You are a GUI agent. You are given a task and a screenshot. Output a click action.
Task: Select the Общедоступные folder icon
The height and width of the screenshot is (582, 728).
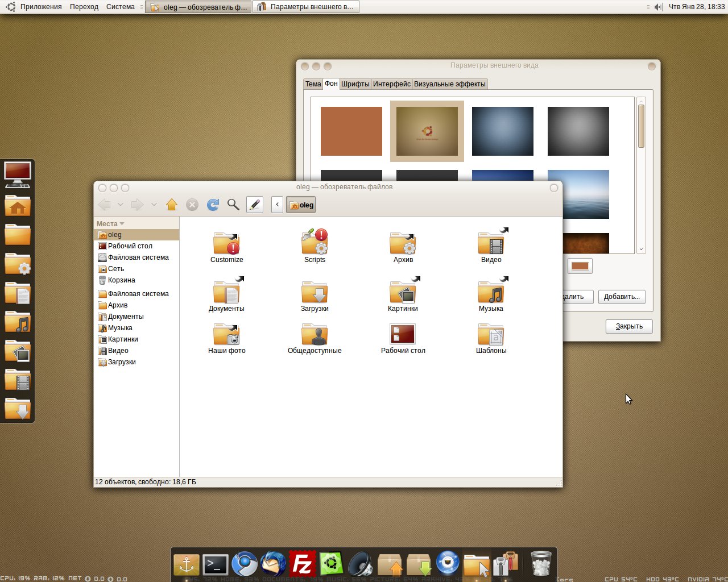[x=315, y=334]
